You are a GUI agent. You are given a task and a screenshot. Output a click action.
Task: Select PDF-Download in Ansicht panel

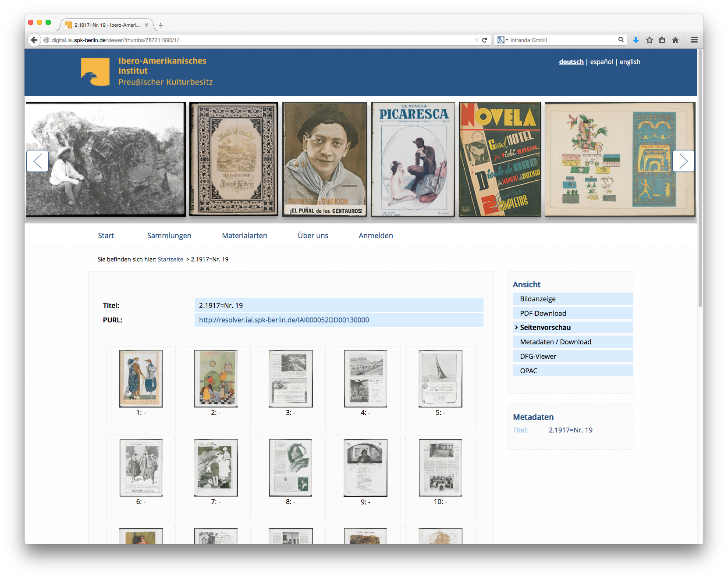click(x=572, y=313)
